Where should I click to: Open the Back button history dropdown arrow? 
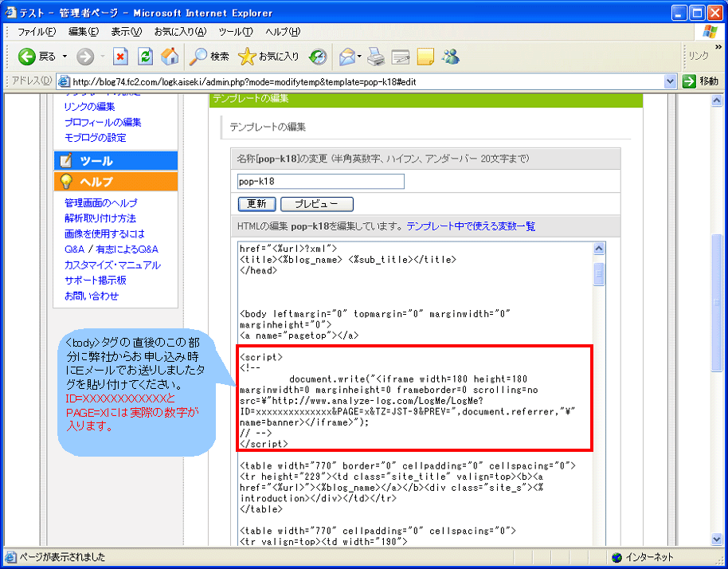tap(65, 57)
